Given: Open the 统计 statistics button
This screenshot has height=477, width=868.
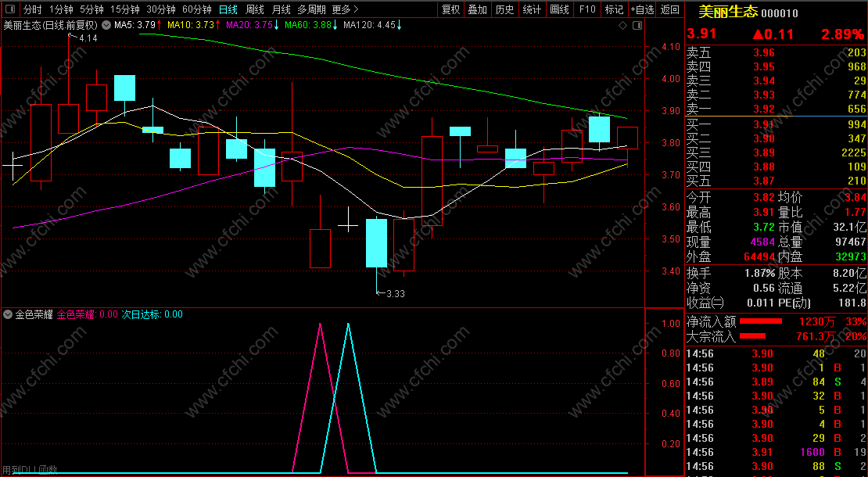Looking at the screenshot, I should pos(532,9).
